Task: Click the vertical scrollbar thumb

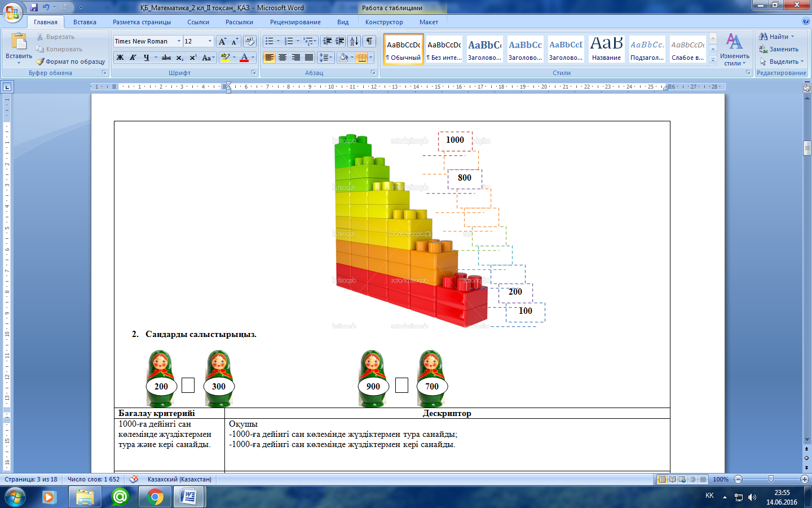Action: [807, 148]
